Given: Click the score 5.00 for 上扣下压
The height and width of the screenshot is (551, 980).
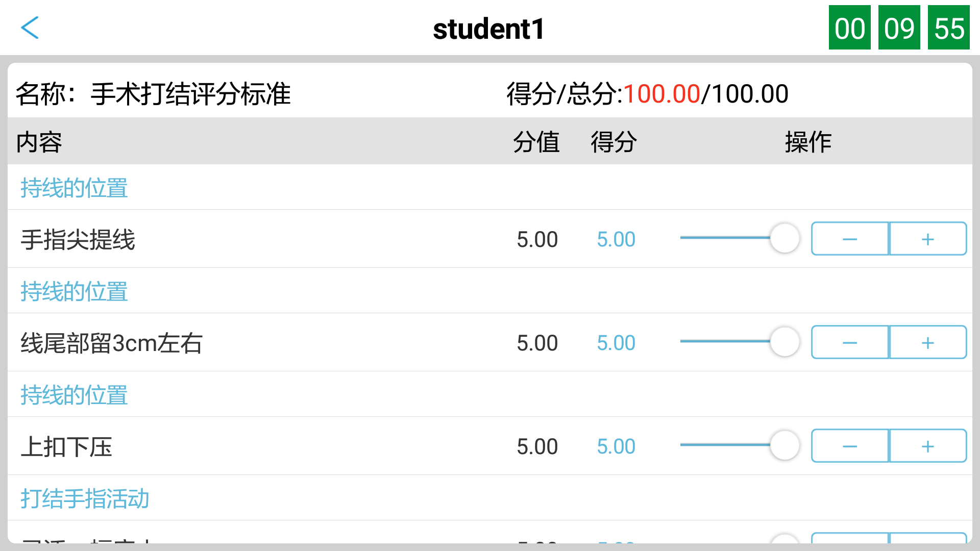Looking at the screenshot, I should pyautogui.click(x=616, y=445).
